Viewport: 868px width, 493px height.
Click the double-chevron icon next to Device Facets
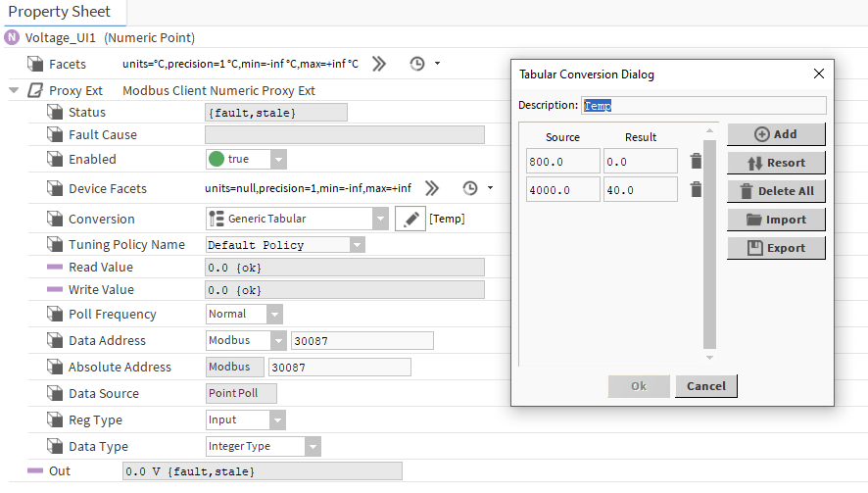432,188
